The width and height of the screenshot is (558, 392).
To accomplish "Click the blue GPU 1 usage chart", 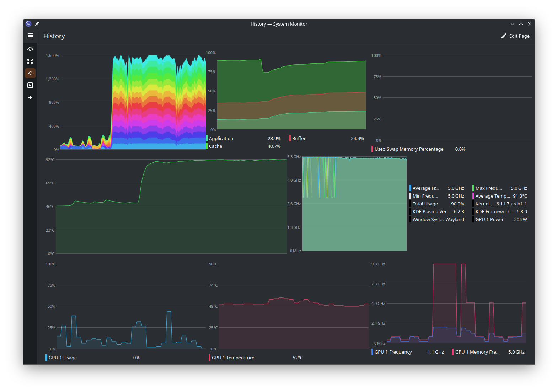I will point(131,306).
